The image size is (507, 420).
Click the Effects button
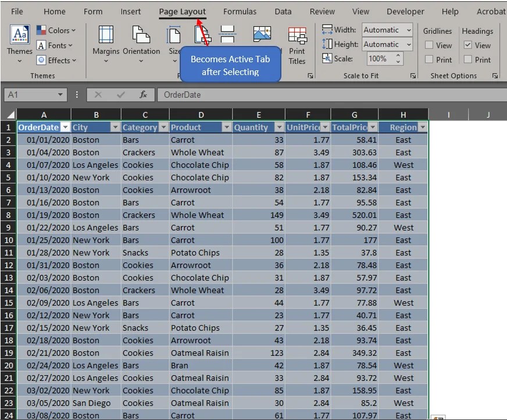tap(56, 60)
